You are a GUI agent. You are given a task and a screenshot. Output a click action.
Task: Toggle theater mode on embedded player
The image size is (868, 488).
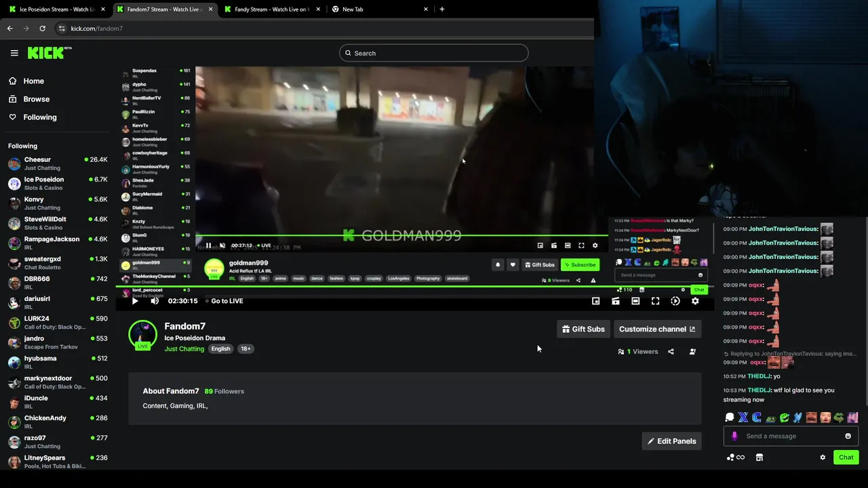point(568,245)
